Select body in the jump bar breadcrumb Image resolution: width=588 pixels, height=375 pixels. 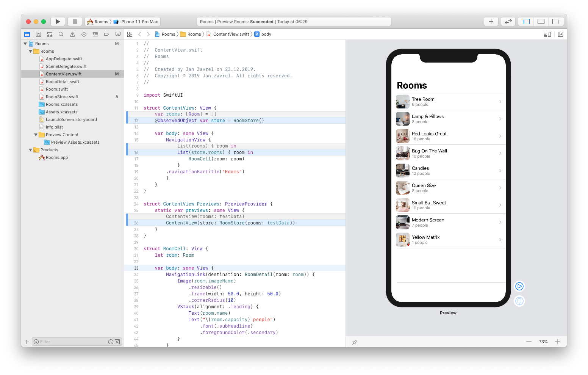click(x=265, y=34)
